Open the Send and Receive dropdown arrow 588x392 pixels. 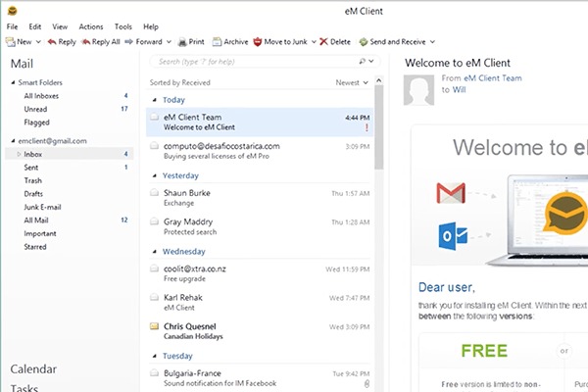point(432,42)
